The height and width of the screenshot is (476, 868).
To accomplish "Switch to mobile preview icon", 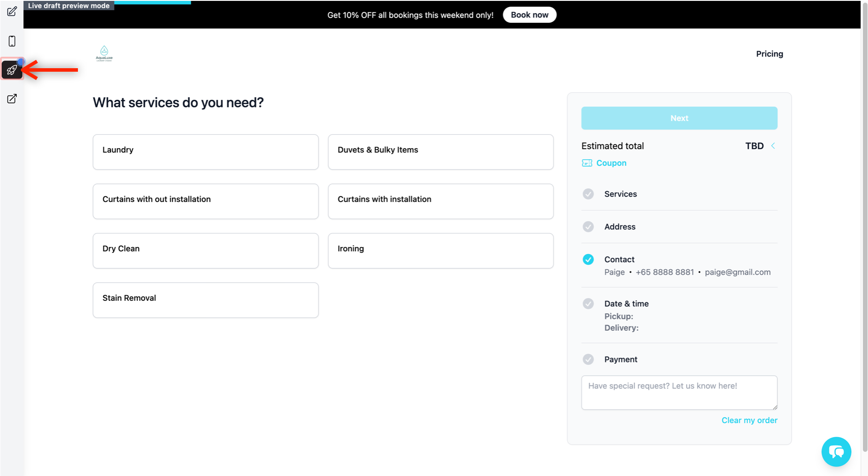I will pyautogui.click(x=12, y=41).
